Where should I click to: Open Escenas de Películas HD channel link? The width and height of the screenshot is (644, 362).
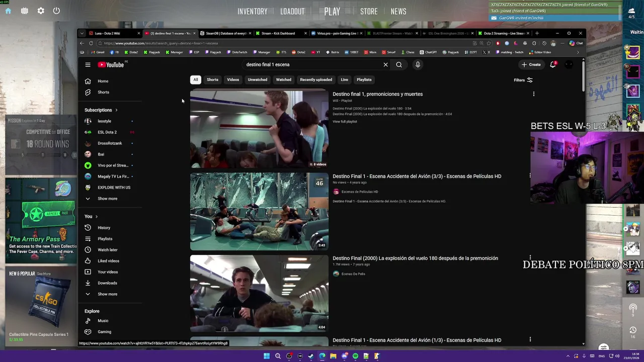coord(360,192)
